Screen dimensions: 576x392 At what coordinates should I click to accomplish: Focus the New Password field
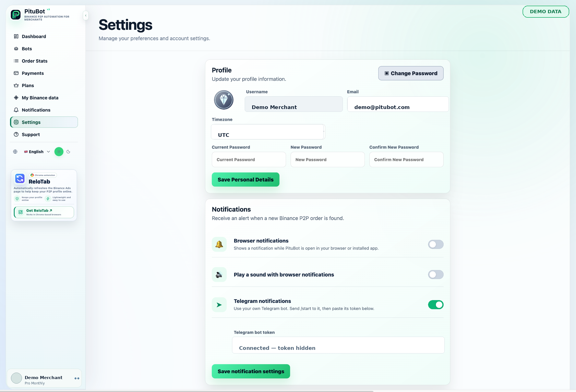[327, 160]
